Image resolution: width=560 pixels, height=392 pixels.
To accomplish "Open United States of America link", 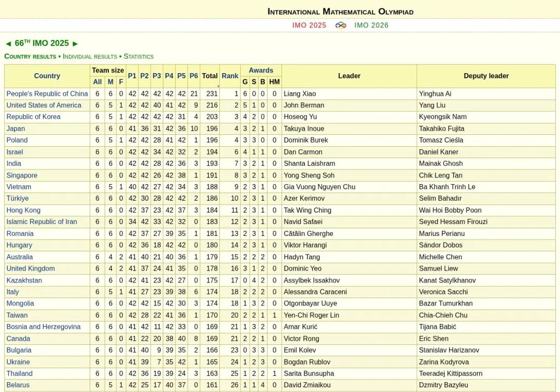I will pyautogui.click(x=44, y=105).
